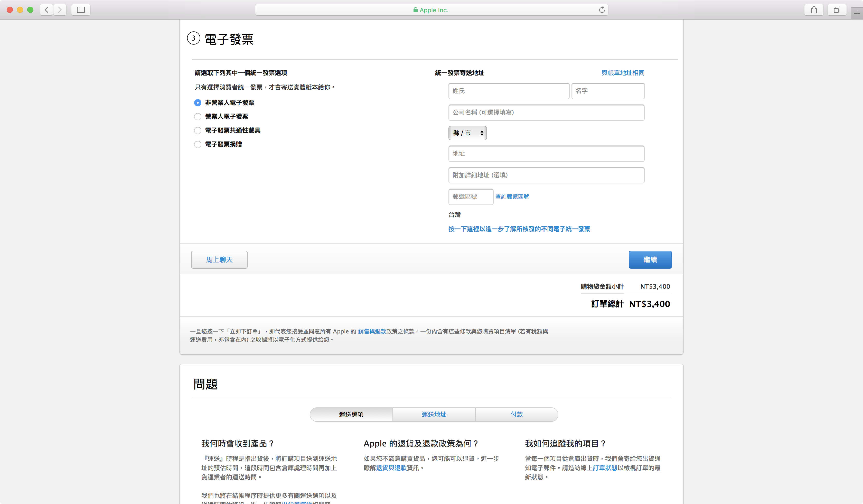The height and width of the screenshot is (504, 863).
Task: Select 營業人電子發票 radio option
Action: tap(198, 117)
